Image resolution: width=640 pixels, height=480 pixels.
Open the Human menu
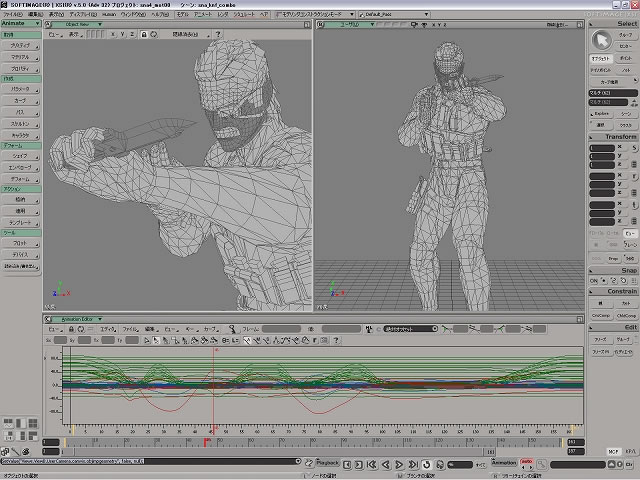pyautogui.click(x=109, y=15)
